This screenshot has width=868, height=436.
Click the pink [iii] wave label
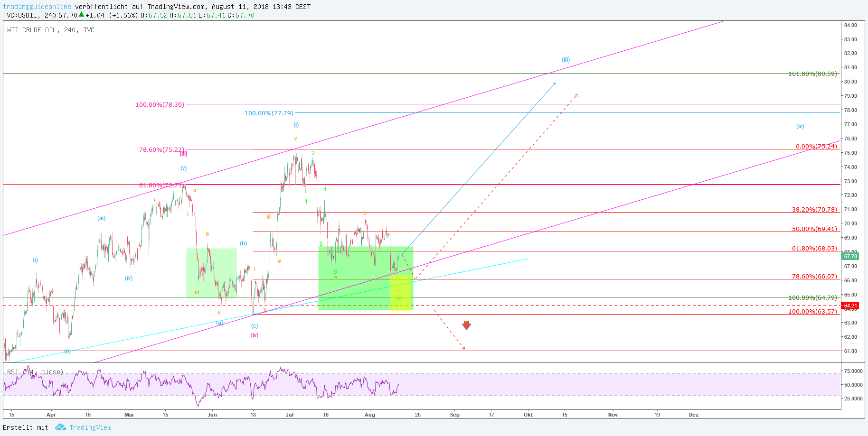183,154
